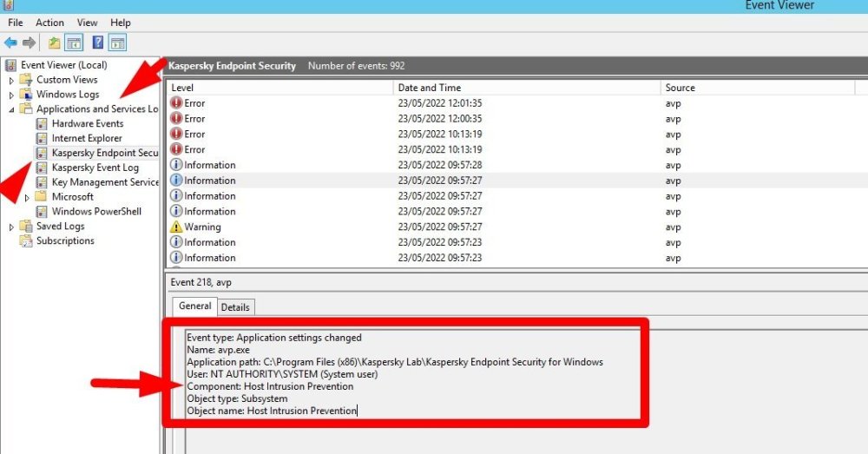Sort events by Level column header
868x454 pixels.
tap(280, 88)
